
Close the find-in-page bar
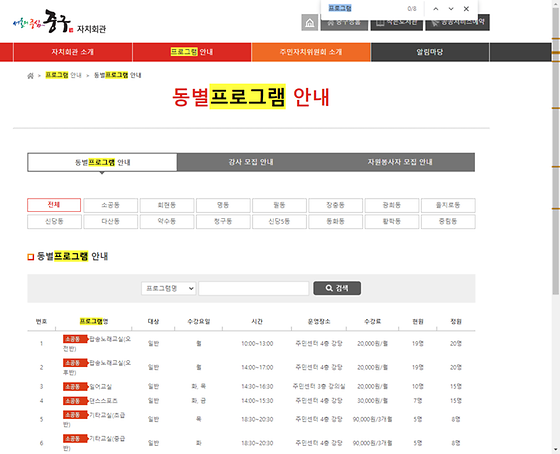click(x=466, y=9)
